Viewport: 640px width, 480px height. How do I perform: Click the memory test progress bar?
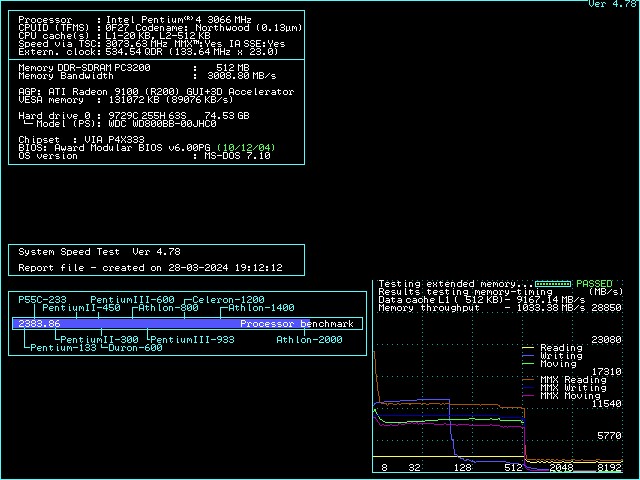click(x=553, y=284)
